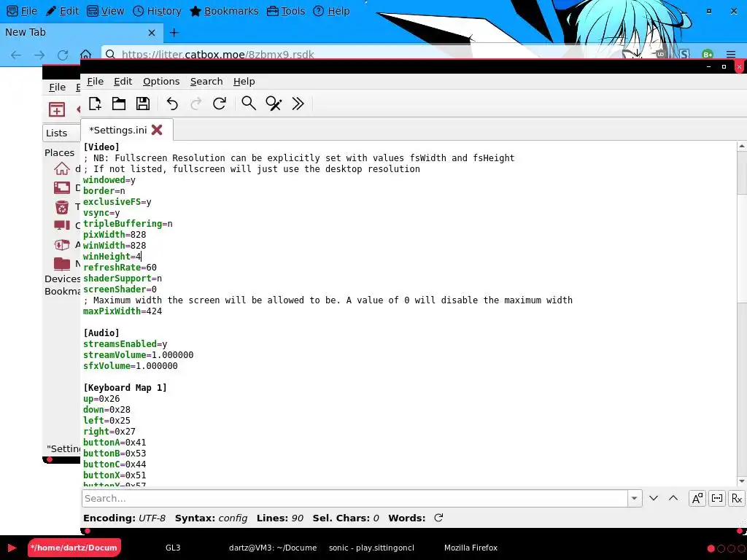Click the greyed-out redo arrow icon

pos(196,104)
